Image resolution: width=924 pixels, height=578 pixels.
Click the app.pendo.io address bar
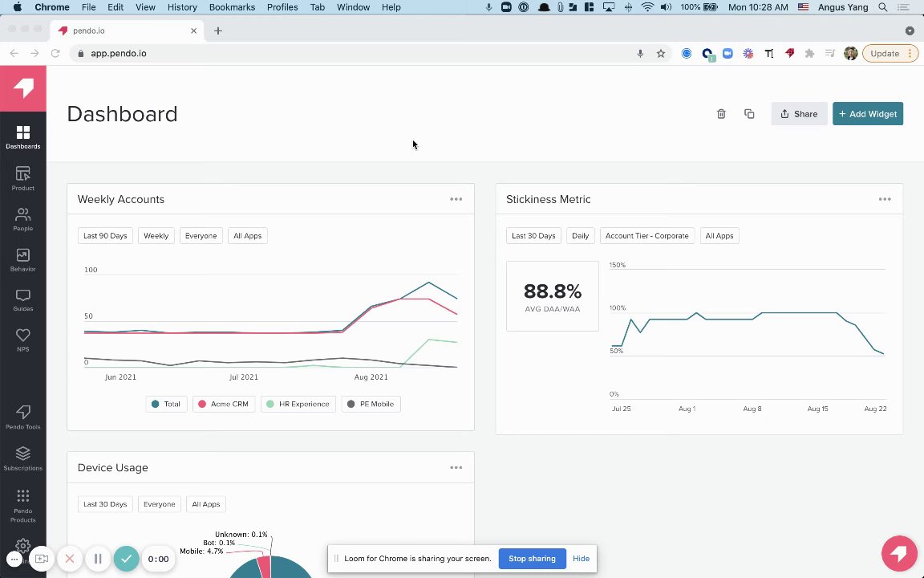359,53
